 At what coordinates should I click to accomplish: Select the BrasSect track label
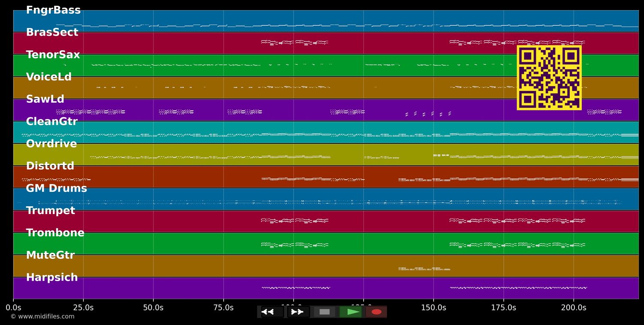52,33
